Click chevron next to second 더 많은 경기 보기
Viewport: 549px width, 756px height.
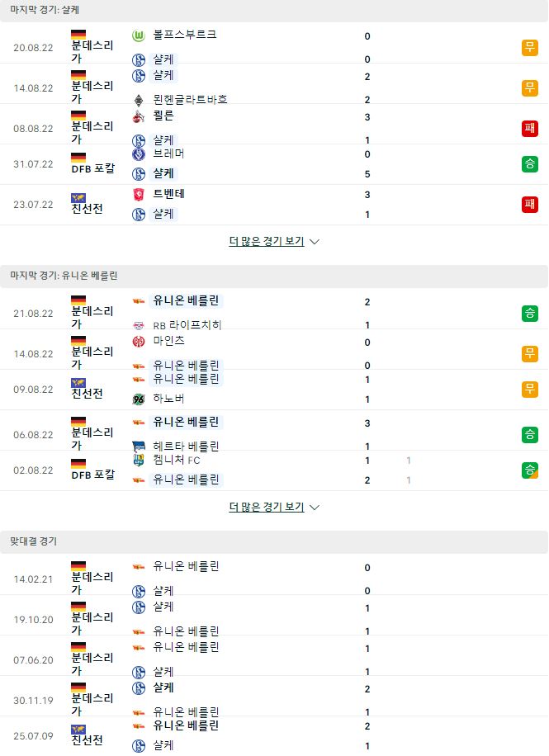pos(314,508)
